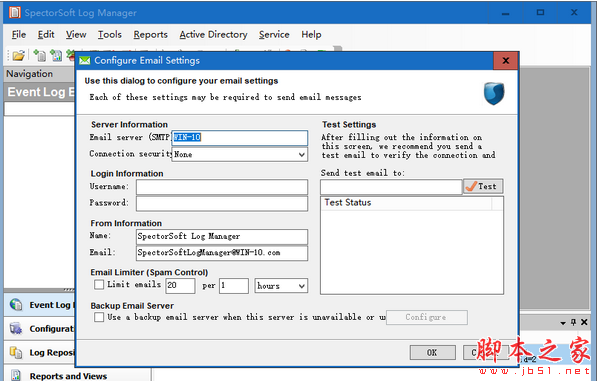Image resolution: width=598 pixels, height=381 pixels.
Task: Click the add new log toolbar icon
Action: (39, 56)
